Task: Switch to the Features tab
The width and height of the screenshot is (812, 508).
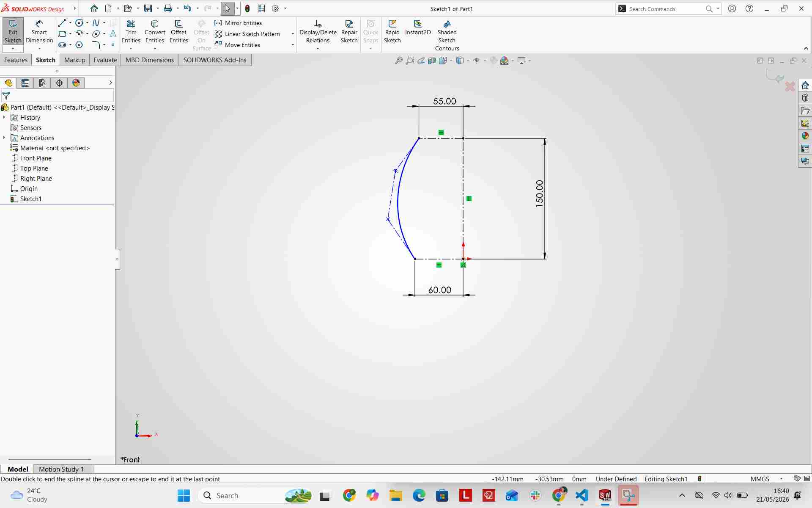Action: 16,60
